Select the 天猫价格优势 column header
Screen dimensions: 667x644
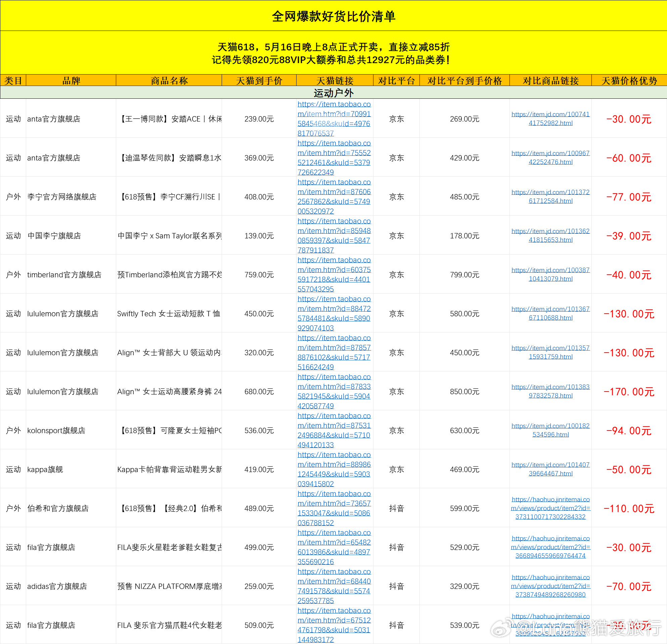tap(629, 80)
